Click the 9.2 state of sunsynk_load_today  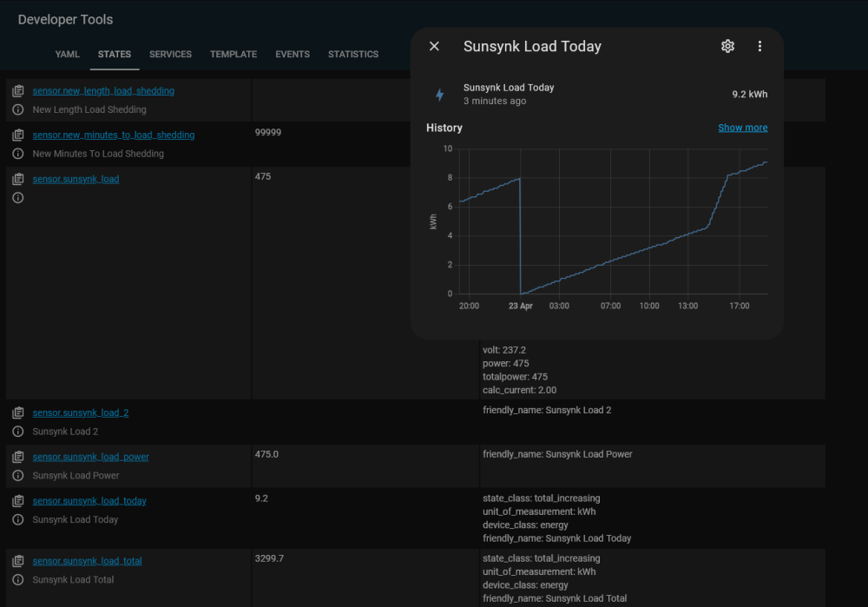click(261, 498)
